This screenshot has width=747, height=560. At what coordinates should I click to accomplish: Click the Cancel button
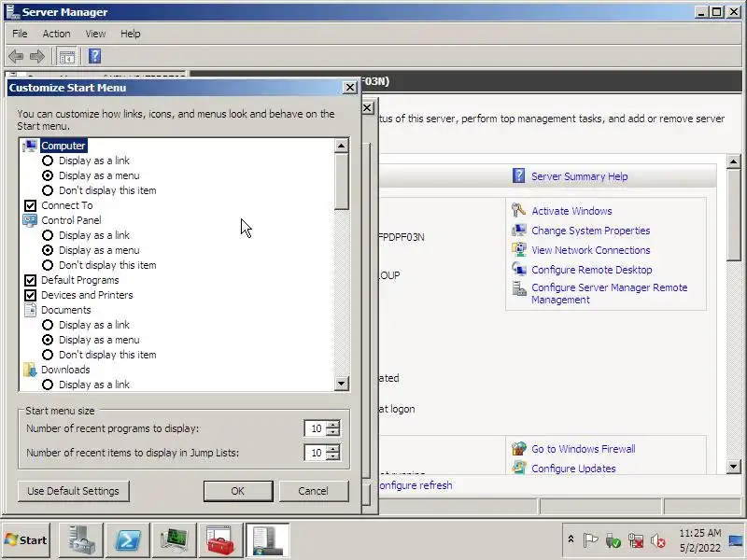tap(314, 491)
